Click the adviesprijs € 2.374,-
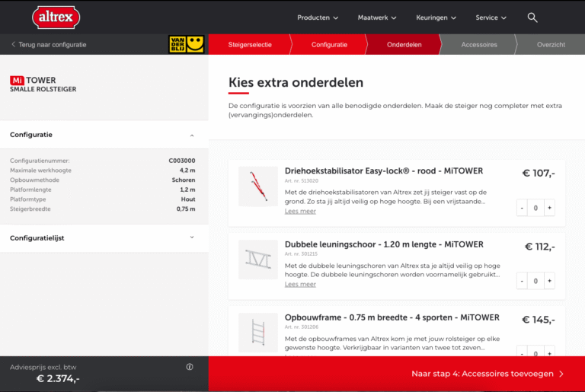The image size is (585, 392). pos(58,378)
